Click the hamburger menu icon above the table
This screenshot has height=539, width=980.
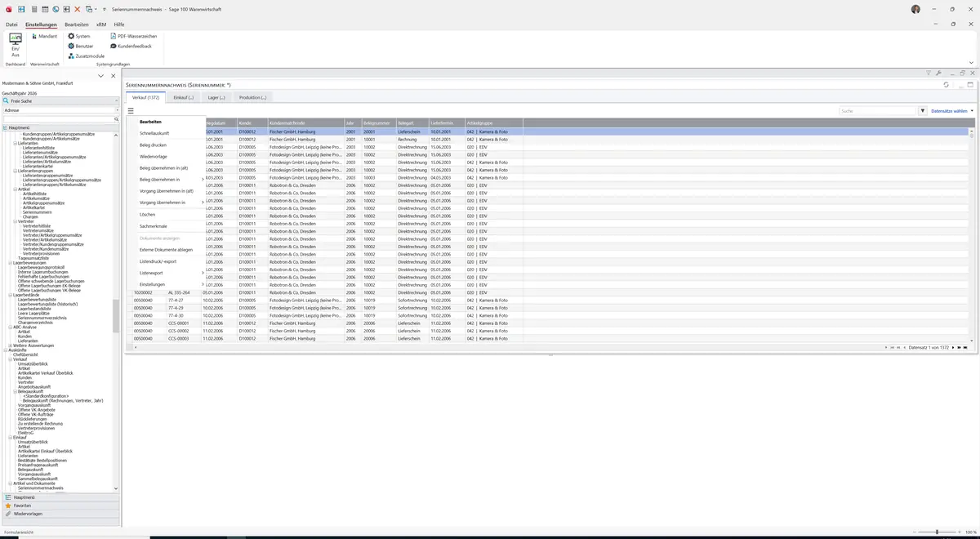(131, 110)
